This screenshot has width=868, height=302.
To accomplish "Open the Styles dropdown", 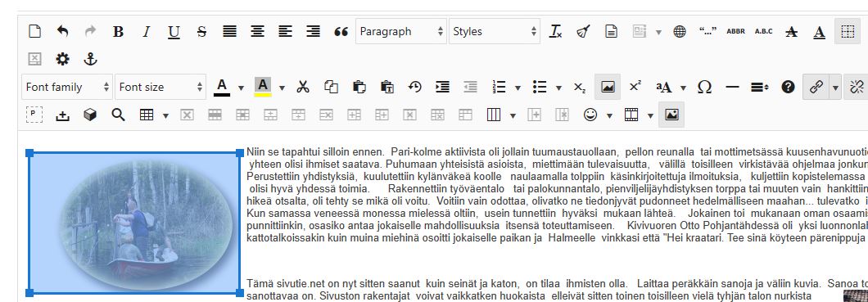I will [x=495, y=32].
